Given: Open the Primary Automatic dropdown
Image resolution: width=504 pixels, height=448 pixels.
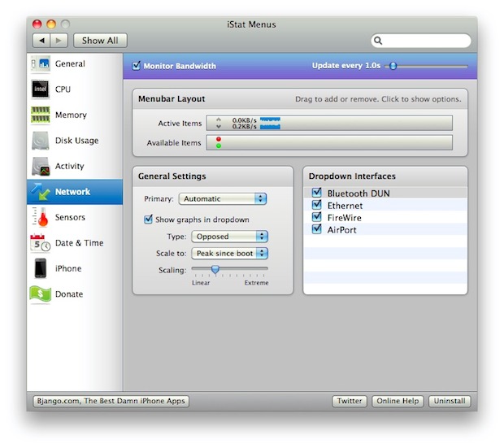Looking at the screenshot, I should [223, 198].
